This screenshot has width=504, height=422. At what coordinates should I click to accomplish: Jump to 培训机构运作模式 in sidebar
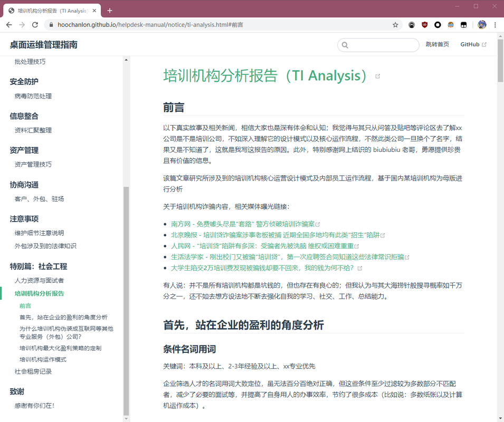(43, 359)
